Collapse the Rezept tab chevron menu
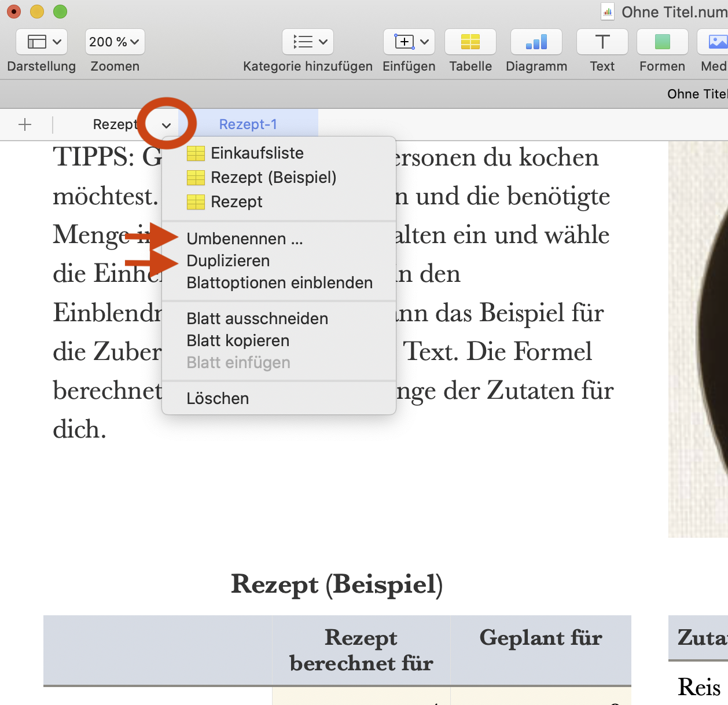This screenshot has height=705, width=728. [166, 125]
